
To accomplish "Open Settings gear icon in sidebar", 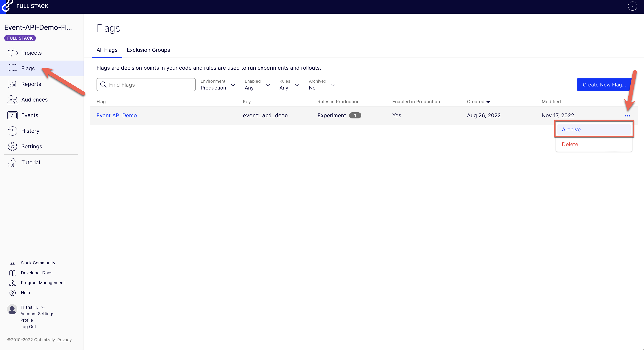I will [13, 147].
